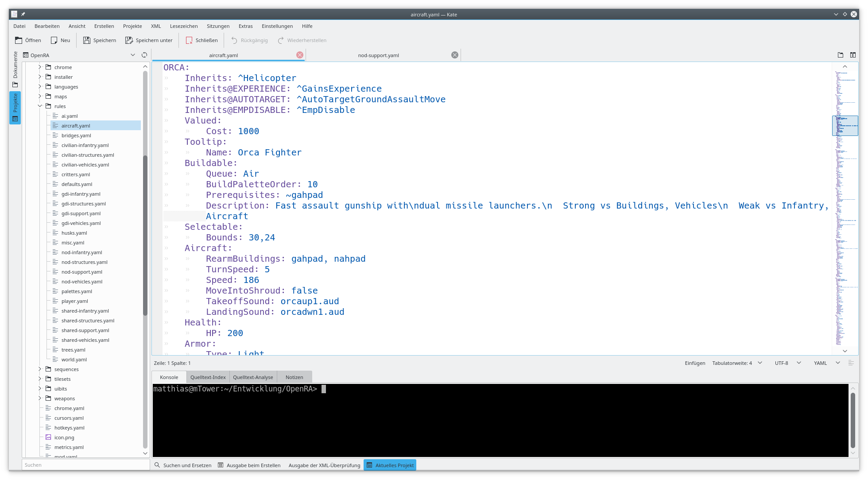Image resolution: width=868 pixels, height=480 pixels.
Task: Open the Bearbeiten menu
Action: click(x=47, y=26)
